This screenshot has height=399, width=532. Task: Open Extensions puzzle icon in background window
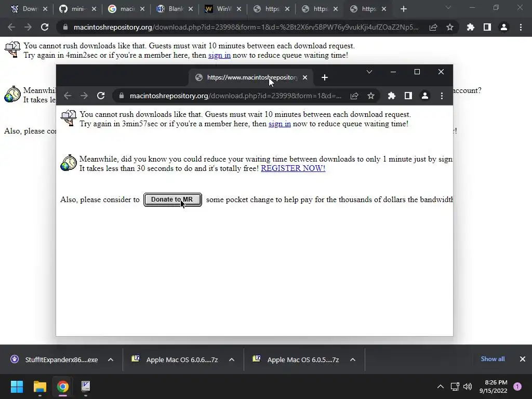click(x=471, y=27)
